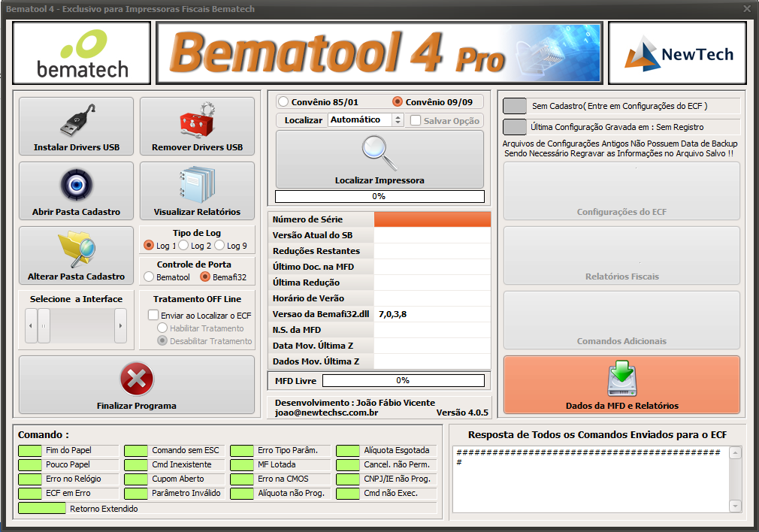Click the Erro Tipo Parâm. green indicator
The image size is (759, 532).
[x=242, y=451]
